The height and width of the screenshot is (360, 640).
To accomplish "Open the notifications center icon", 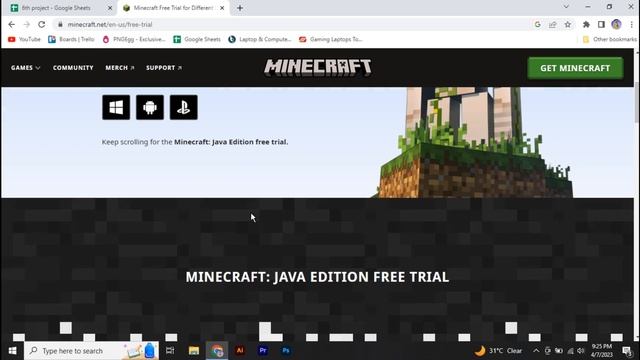I will pyautogui.click(x=627, y=351).
